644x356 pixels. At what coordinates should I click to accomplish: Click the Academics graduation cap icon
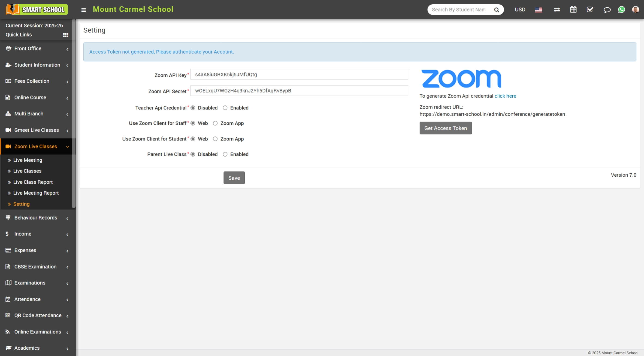pyautogui.click(x=8, y=348)
